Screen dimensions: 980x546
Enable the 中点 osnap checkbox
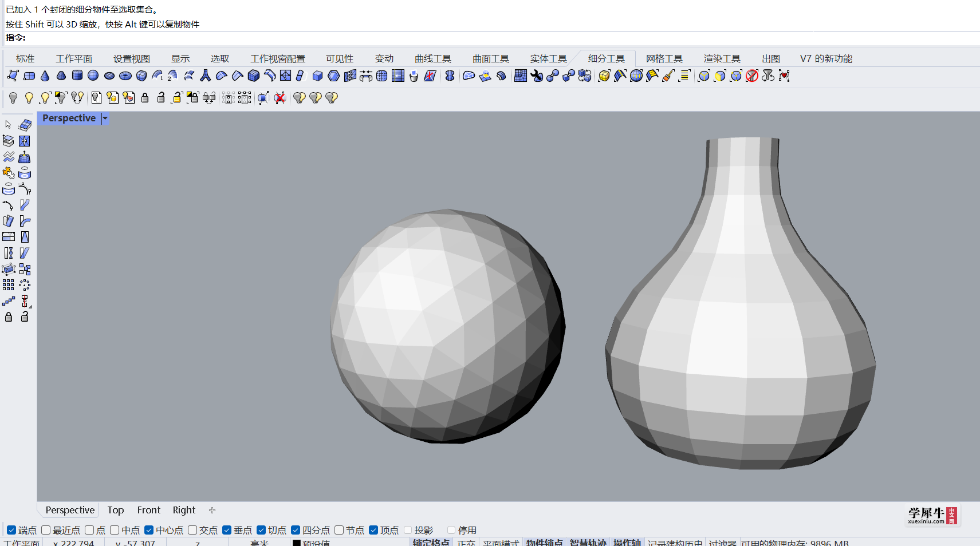(115, 530)
